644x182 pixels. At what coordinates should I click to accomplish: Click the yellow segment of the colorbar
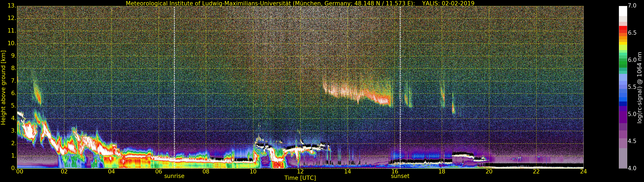tap(623, 43)
